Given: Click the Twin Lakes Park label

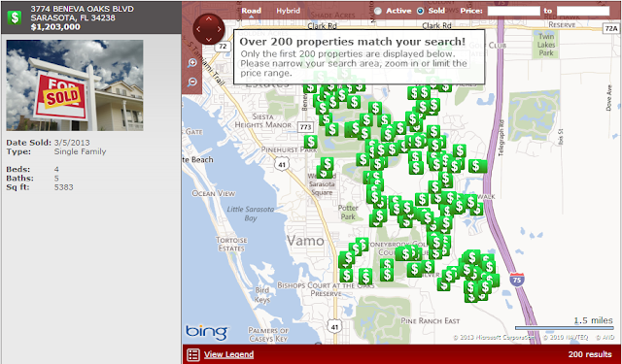Looking at the screenshot, I should click(x=546, y=45).
